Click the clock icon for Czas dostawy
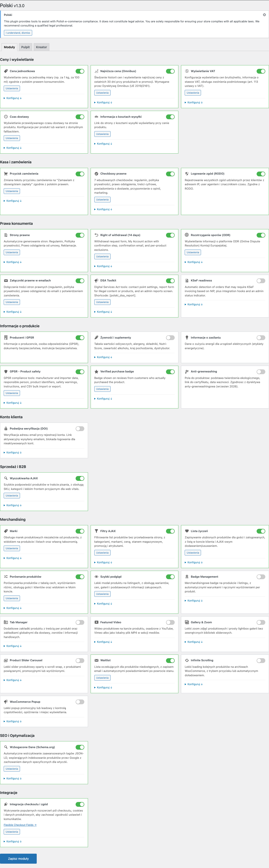The height and width of the screenshot is (868, 269). point(6,117)
